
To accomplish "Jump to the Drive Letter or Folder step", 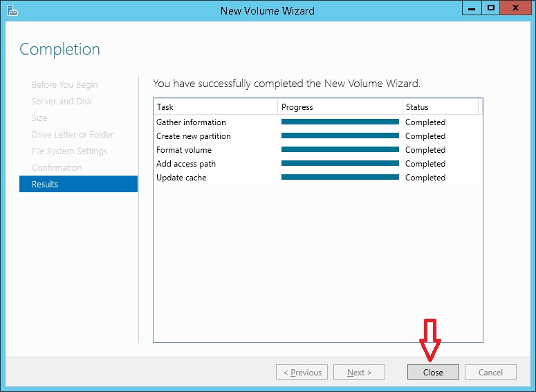I will pyautogui.click(x=73, y=135).
